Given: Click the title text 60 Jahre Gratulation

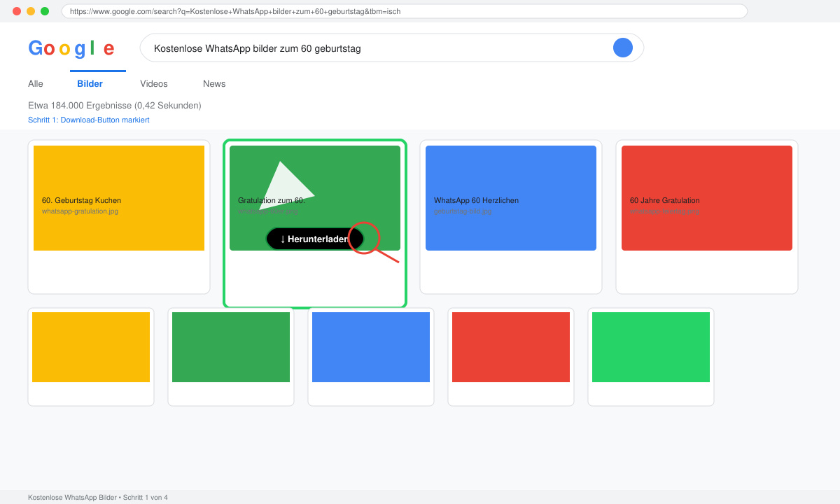Looking at the screenshot, I should pyautogui.click(x=665, y=200).
